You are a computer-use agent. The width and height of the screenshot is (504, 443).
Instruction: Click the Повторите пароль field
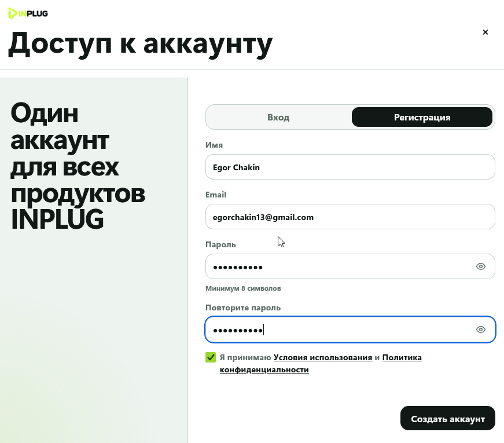350,329
